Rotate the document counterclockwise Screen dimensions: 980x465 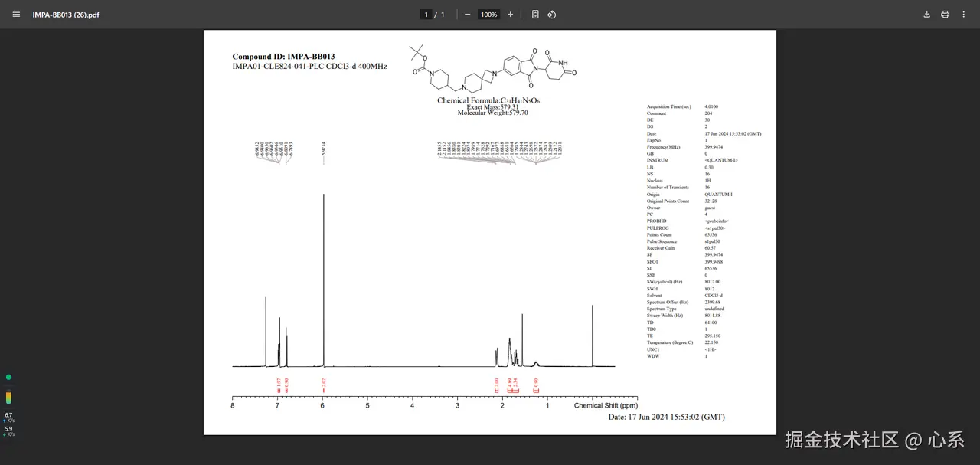[552, 15]
